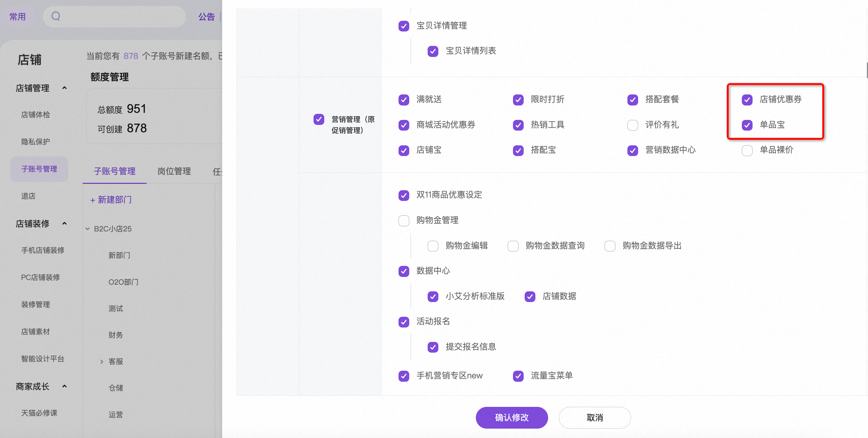This screenshot has width=868, height=438.
Task: Switch to the 岗位管理 tab
Action: [x=174, y=171]
